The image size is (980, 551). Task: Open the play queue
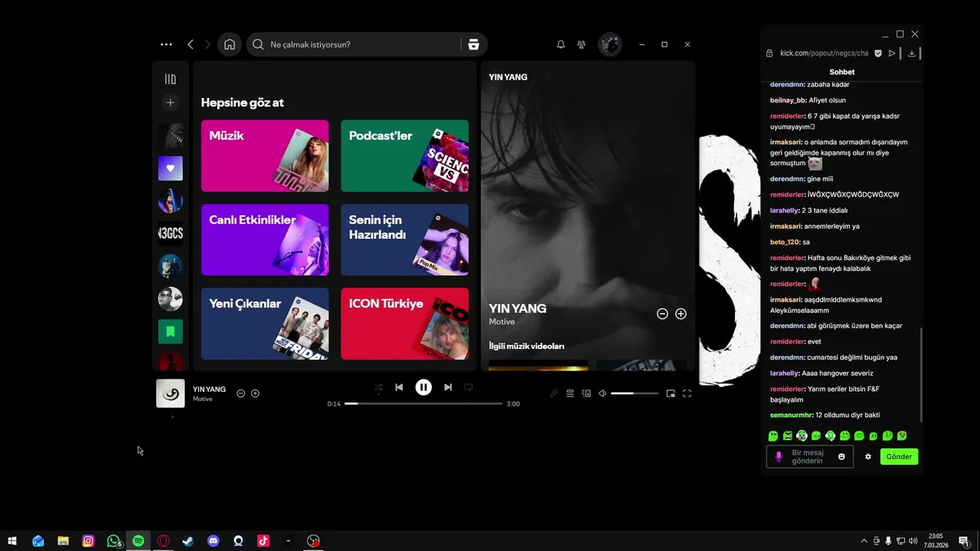[x=570, y=393]
